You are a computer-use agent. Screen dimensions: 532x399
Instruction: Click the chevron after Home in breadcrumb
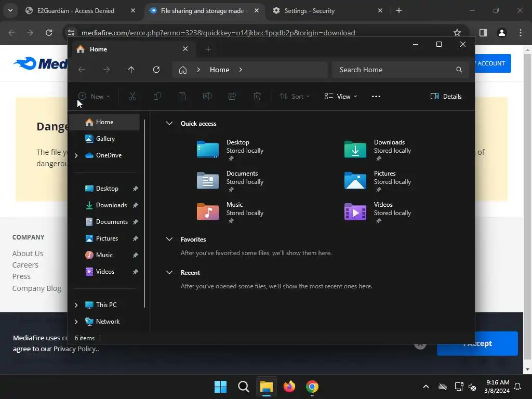pos(241,70)
